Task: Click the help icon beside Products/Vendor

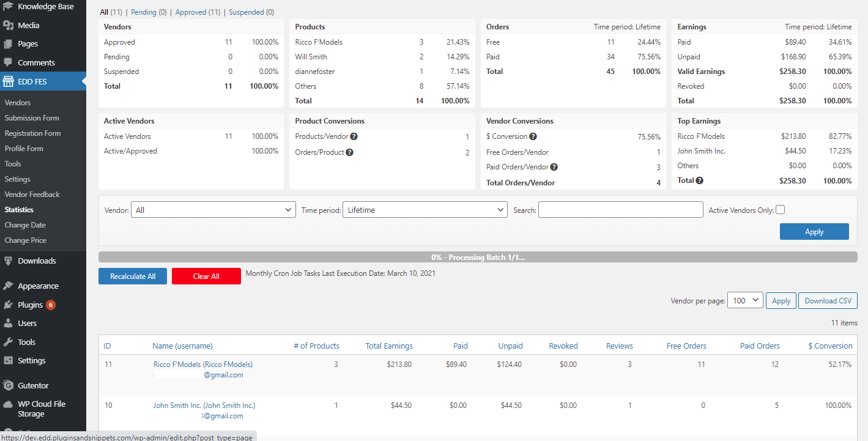Action: 354,136
